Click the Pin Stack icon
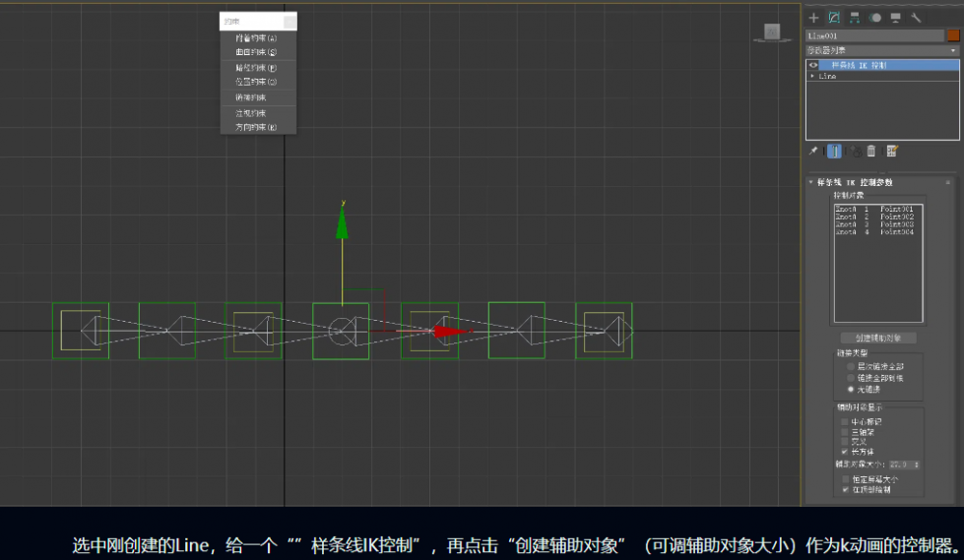Viewport: 964px width, 560px height. tap(813, 151)
